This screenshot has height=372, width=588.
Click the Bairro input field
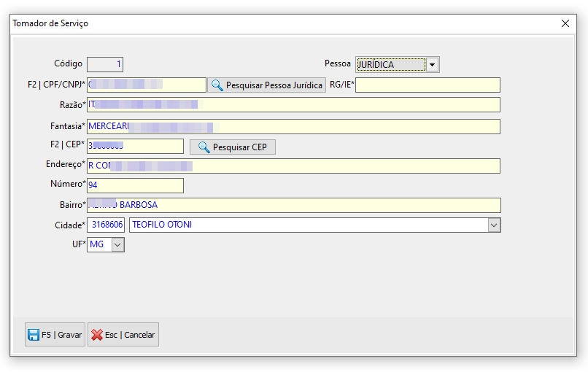coord(293,205)
